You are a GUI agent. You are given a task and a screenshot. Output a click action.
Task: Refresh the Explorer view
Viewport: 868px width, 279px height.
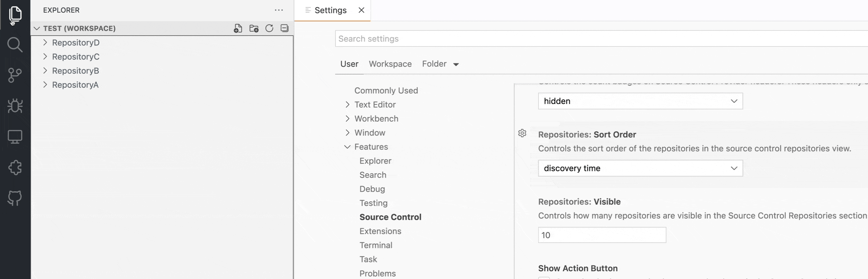(x=269, y=28)
